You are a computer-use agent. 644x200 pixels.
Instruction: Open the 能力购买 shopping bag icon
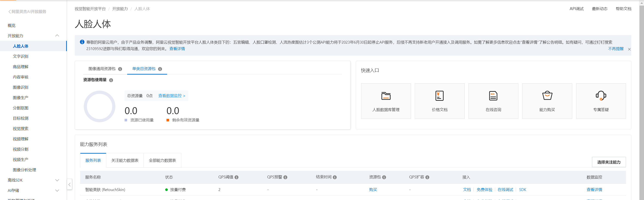pos(547,101)
